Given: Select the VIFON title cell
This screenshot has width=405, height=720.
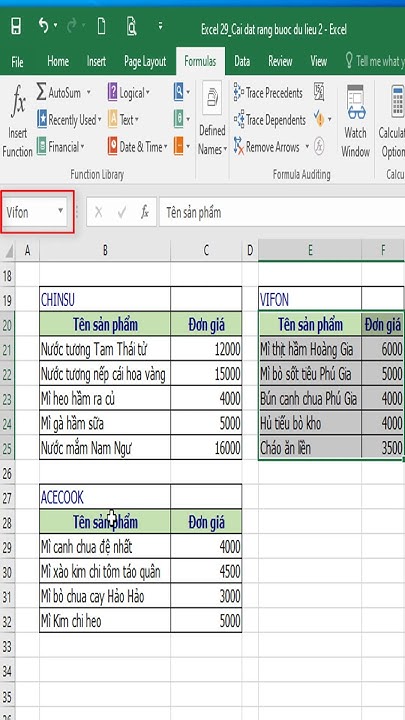Looking at the screenshot, I should [x=310, y=300].
